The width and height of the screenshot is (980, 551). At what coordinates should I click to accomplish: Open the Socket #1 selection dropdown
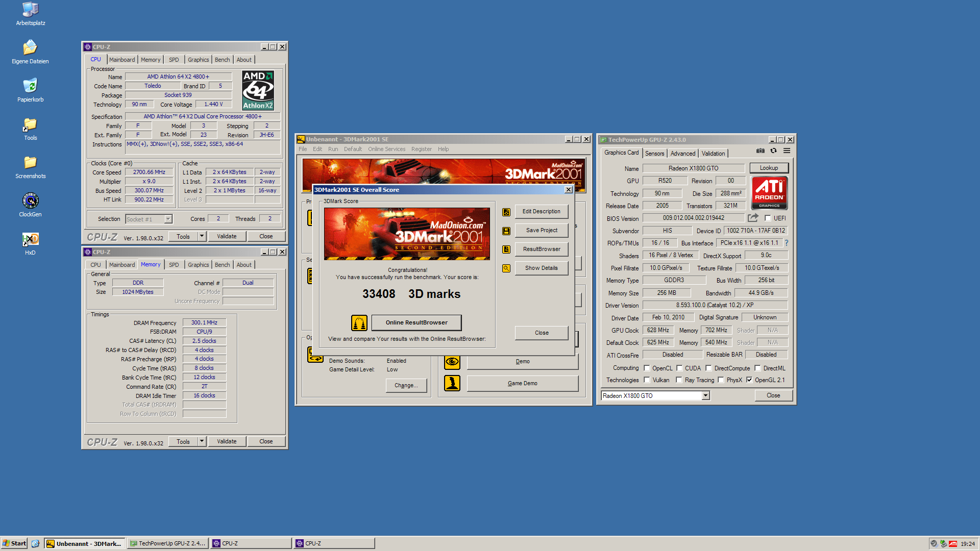(168, 219)
